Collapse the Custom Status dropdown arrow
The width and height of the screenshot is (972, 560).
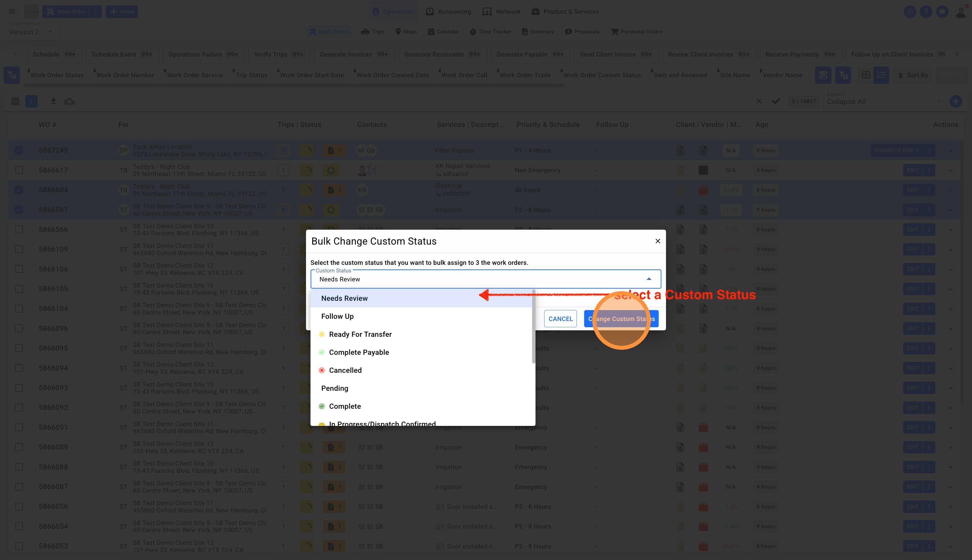click(649, 279)
